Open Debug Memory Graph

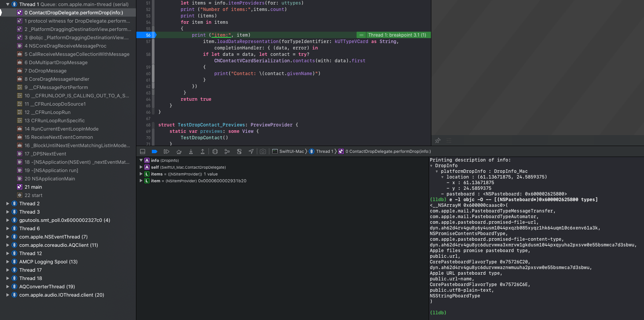click(227, 151)
